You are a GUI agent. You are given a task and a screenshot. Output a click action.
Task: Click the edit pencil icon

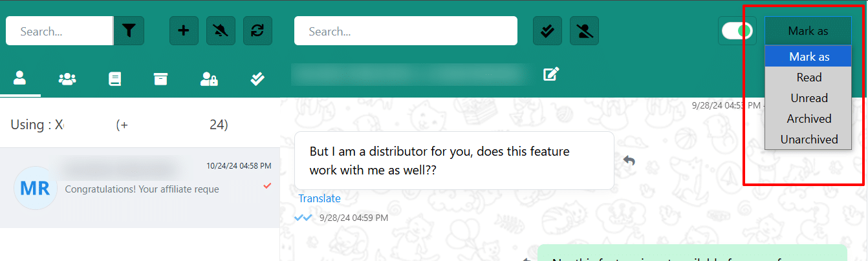[551, 74]
